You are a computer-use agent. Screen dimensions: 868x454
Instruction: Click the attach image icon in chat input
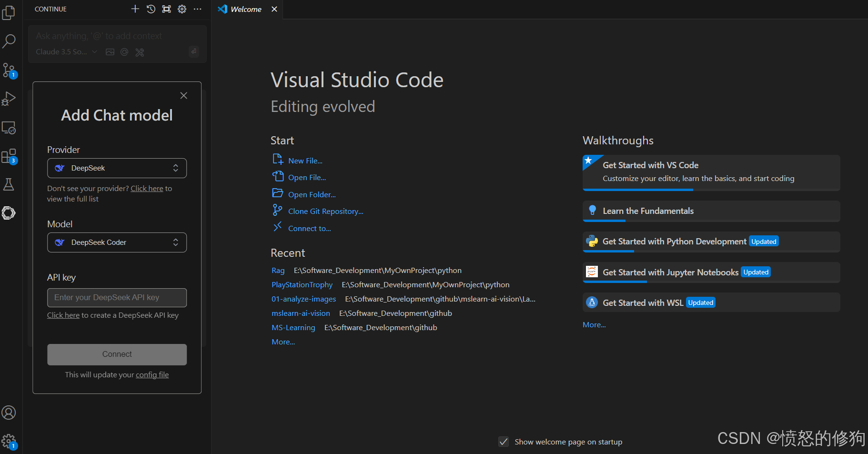(110, 52)
